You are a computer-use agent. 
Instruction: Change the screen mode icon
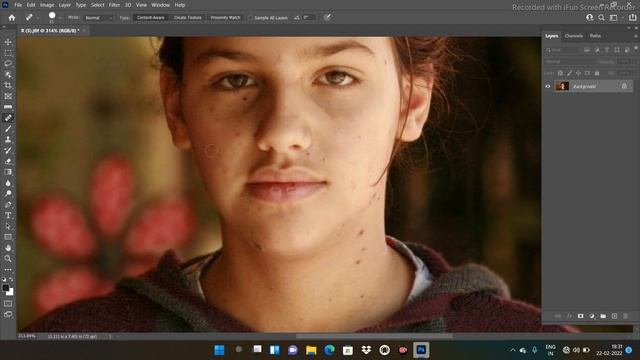8,314
